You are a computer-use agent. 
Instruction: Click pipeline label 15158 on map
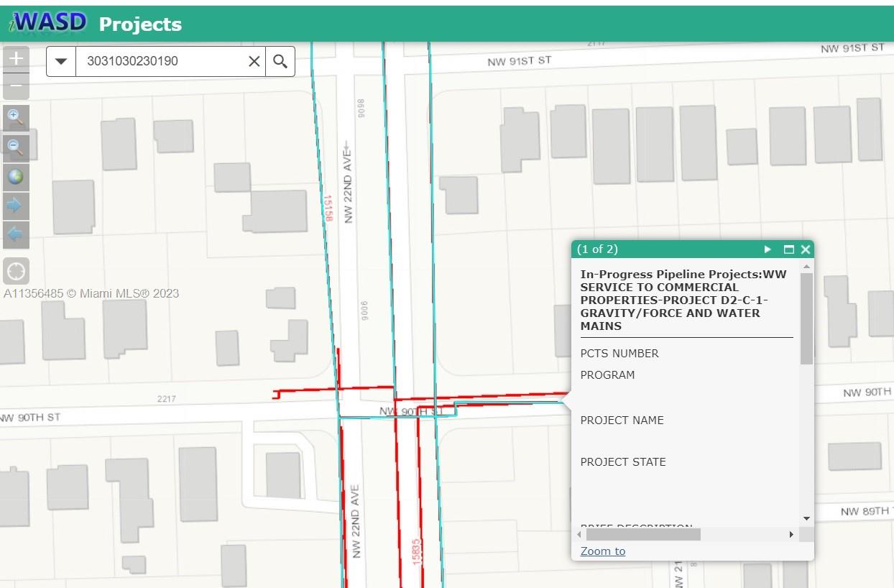click(328, 208)
